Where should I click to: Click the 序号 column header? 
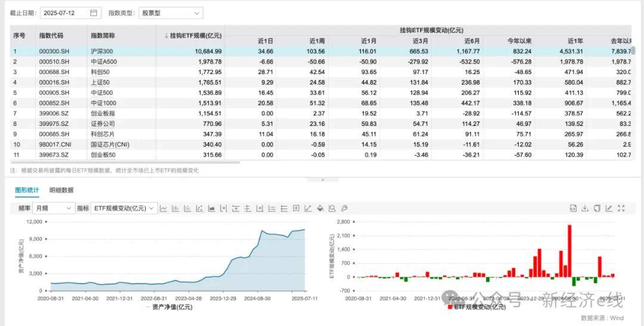pyautogui.click(x=19, y=36)
